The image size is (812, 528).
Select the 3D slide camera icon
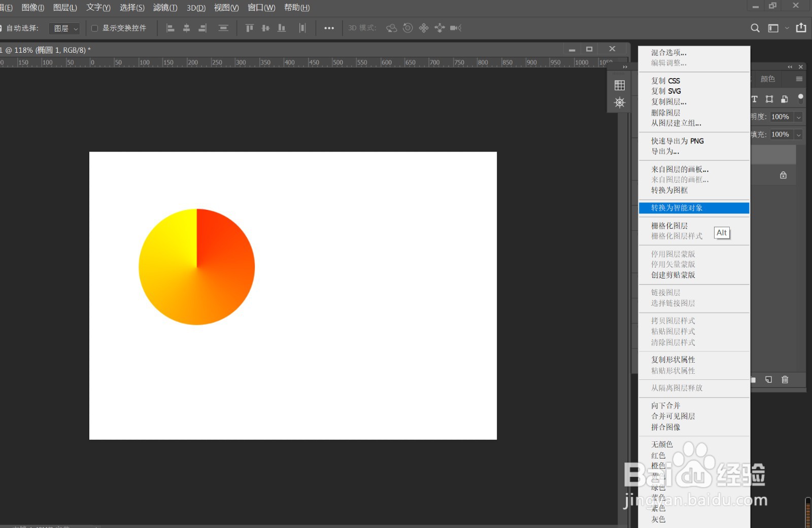[439, 28]
